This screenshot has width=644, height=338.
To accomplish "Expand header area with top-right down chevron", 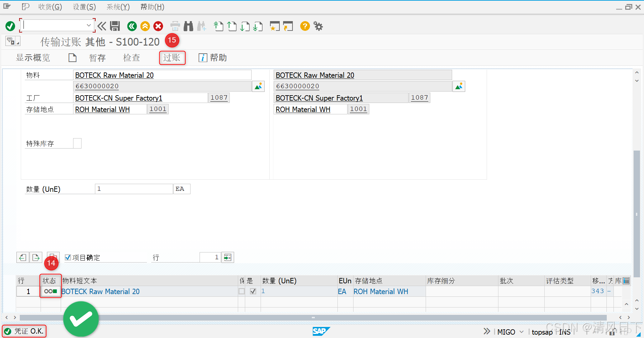I will pyautogui.click(x=637, y=80).
